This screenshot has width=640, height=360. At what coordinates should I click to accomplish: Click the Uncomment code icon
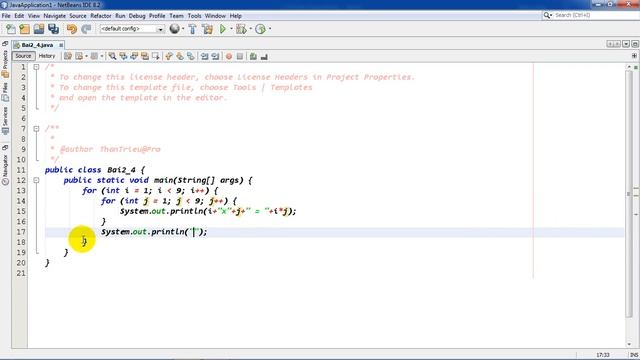pos(264,56)
